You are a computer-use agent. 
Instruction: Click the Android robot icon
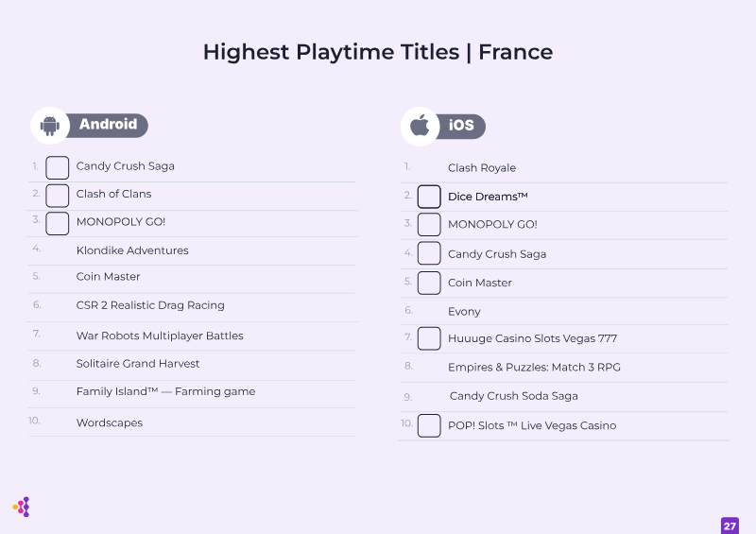point(50,126)
